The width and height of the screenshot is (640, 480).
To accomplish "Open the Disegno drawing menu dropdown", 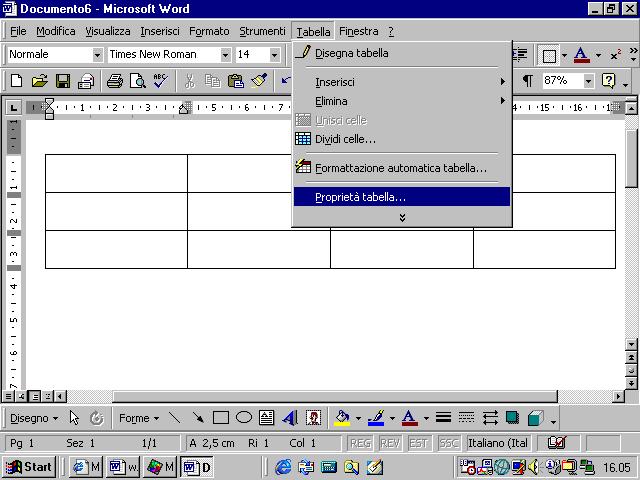I will coord(34,418).
